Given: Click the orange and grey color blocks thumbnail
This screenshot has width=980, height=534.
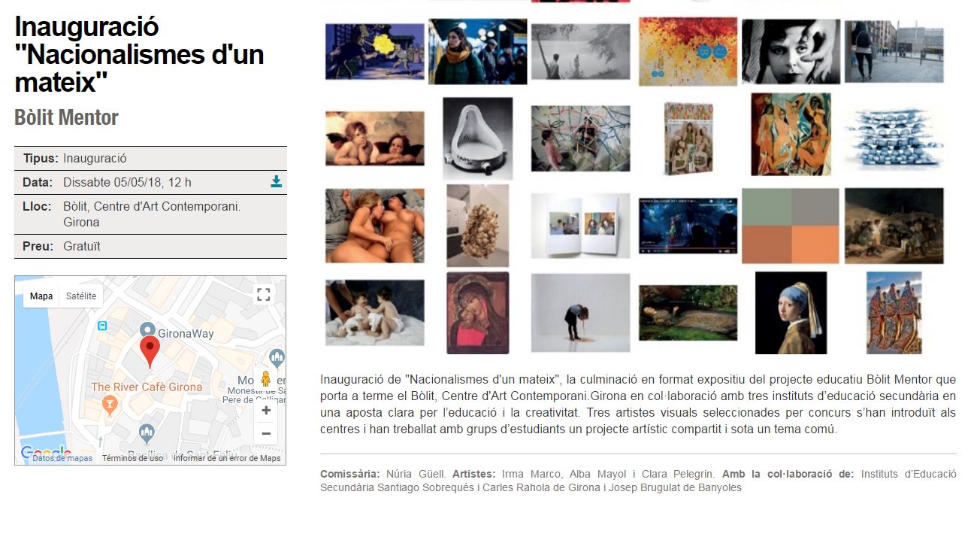Looking at the screenshot, I should (791, 226).
